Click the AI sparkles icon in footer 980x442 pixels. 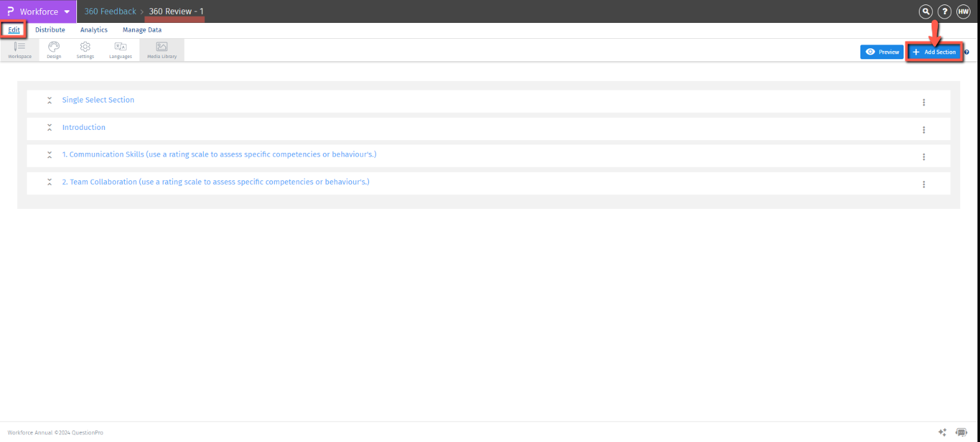[942, 432]
